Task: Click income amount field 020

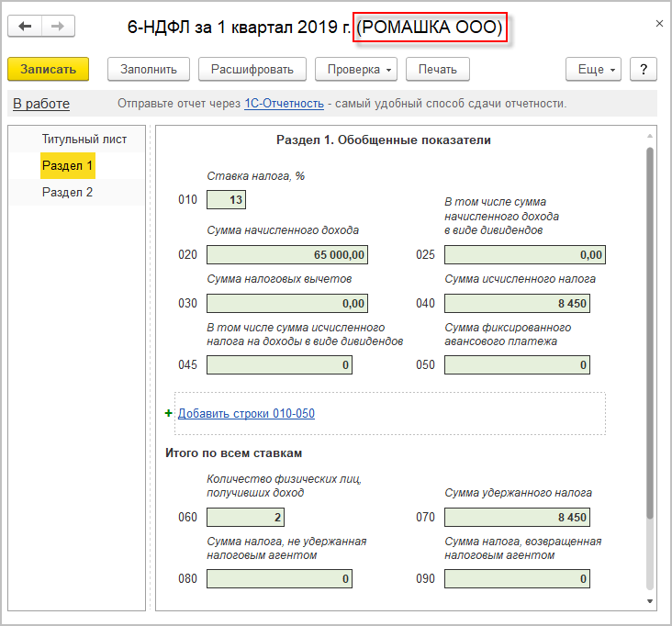Action: [287, 254]
